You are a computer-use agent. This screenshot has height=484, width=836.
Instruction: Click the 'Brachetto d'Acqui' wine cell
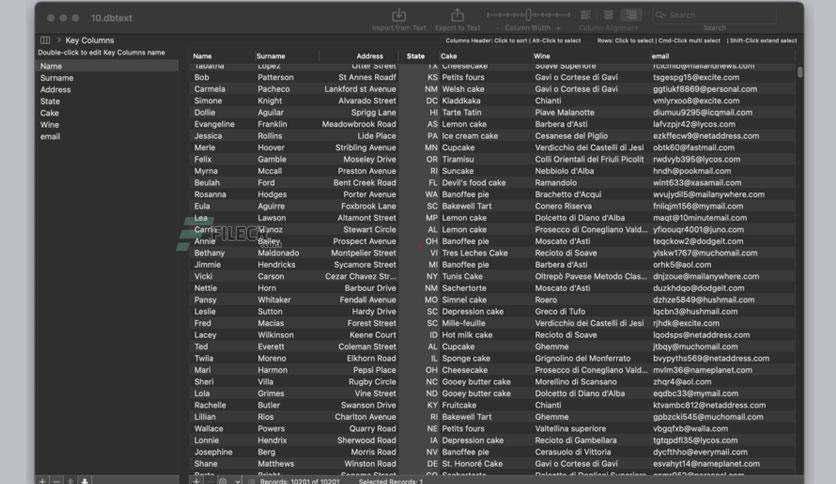click(568, 195)
